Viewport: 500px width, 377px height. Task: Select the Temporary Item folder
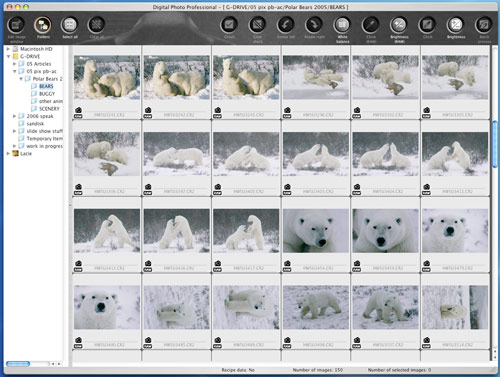(x=45, y=138)
